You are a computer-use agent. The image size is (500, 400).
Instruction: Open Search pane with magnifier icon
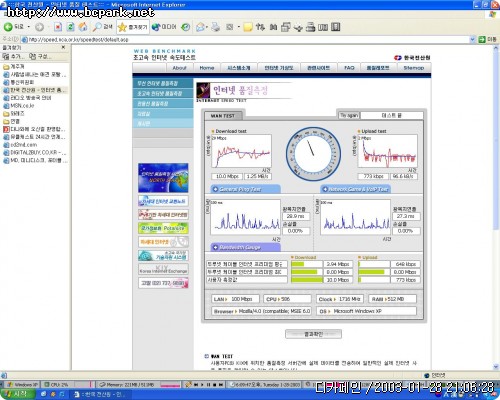[x=102, y=27]
